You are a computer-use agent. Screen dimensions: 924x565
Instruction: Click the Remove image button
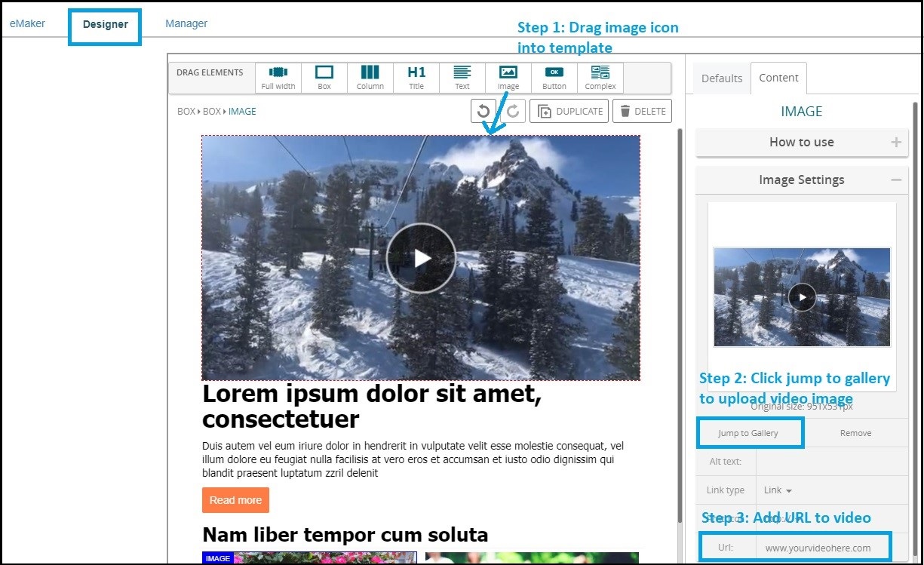tap(855, 433)
